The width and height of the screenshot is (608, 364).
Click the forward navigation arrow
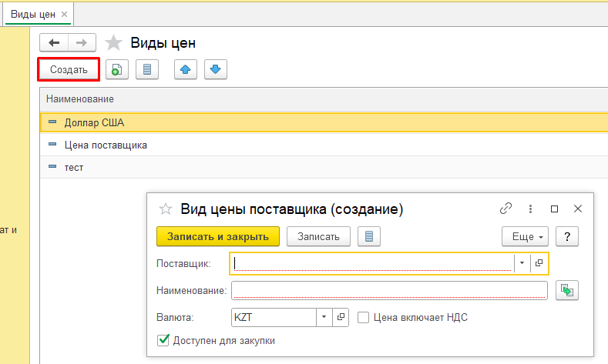(x=82, y=43)
